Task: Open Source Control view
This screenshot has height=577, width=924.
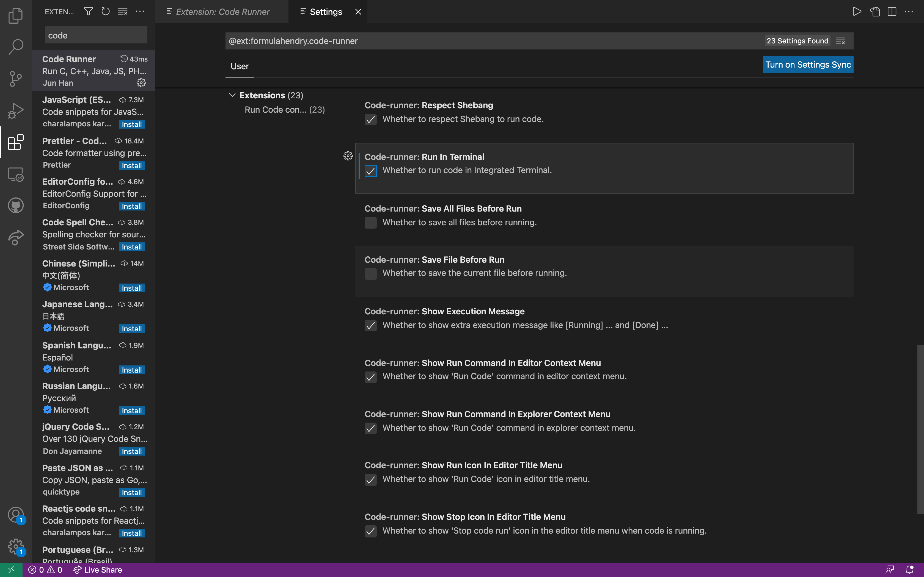Action: pyautogui.click(x=16, y=79)
